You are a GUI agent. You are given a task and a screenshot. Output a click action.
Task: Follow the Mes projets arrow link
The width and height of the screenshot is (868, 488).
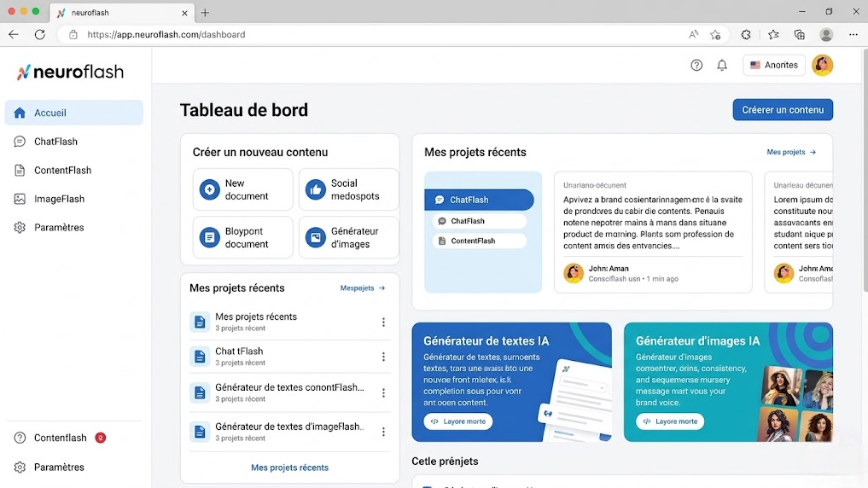coord(791,152)
